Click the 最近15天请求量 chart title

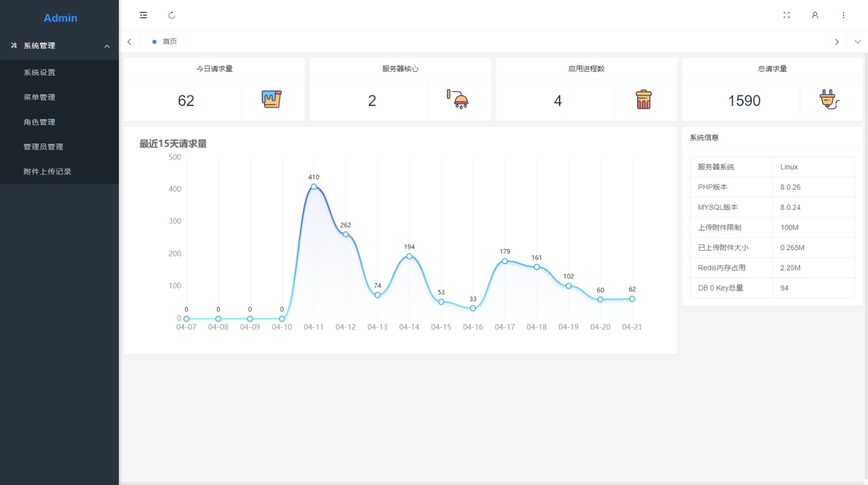click(x=173, y=144)
